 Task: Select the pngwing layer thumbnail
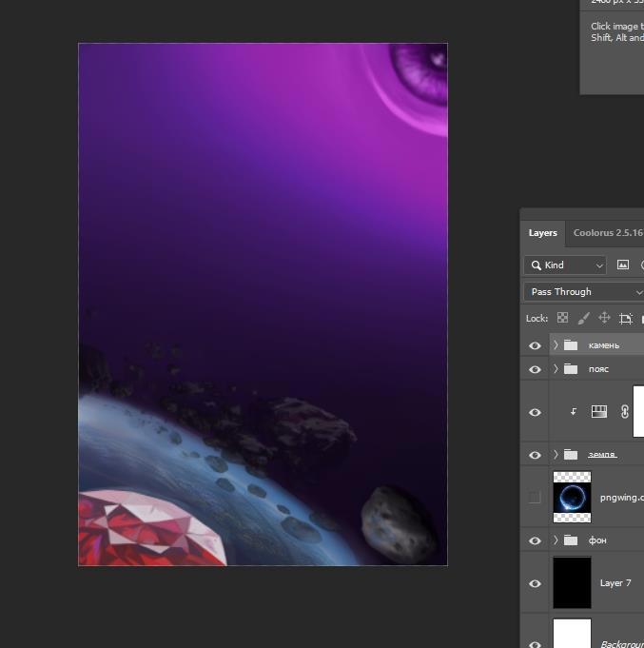tap(572, 497)
